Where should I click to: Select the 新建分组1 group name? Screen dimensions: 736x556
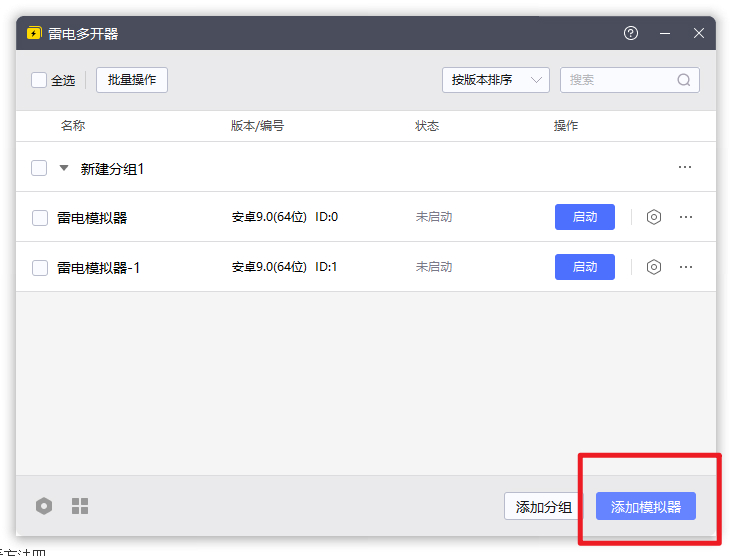pyautogui.click(x=112, y=169)
